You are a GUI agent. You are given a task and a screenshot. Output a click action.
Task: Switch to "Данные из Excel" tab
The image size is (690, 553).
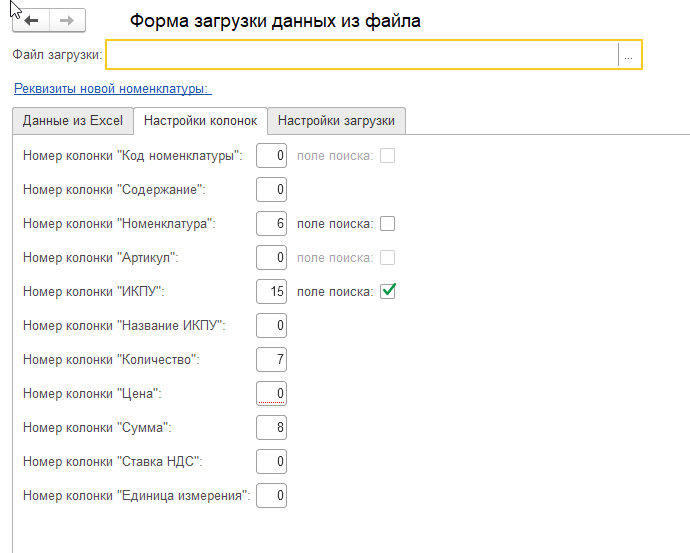coord(72,121)
